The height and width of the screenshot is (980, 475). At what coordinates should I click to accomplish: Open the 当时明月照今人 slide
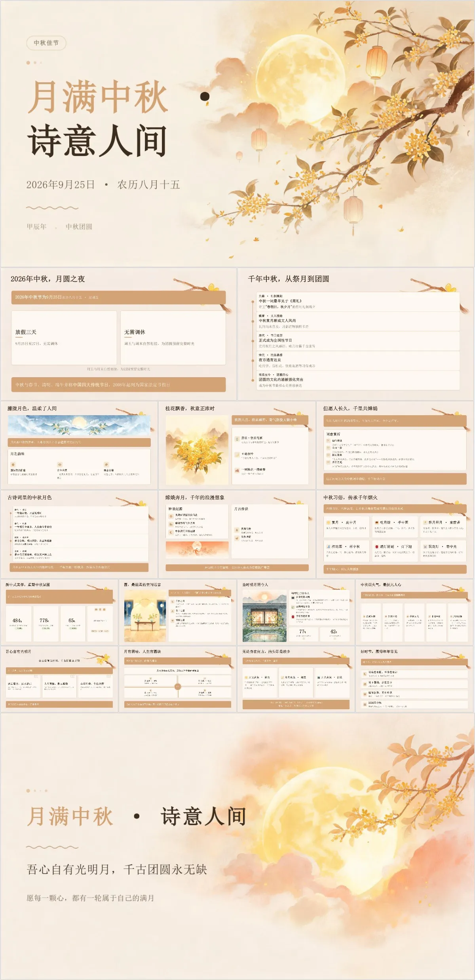coord(296,612)
